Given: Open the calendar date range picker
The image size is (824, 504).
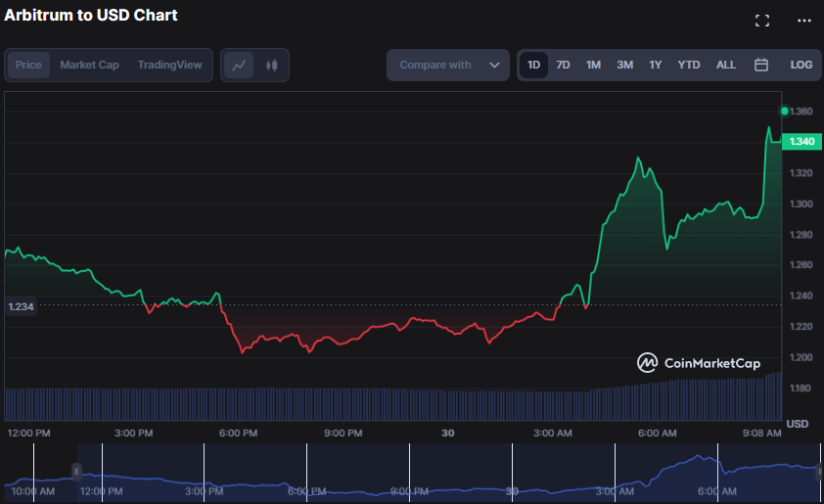Looking at the screenshot, I should coord(760,66).
